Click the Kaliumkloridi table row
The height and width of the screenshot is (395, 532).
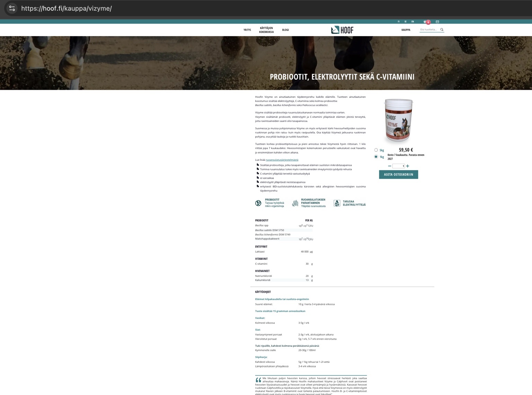(x=284, y=280)
